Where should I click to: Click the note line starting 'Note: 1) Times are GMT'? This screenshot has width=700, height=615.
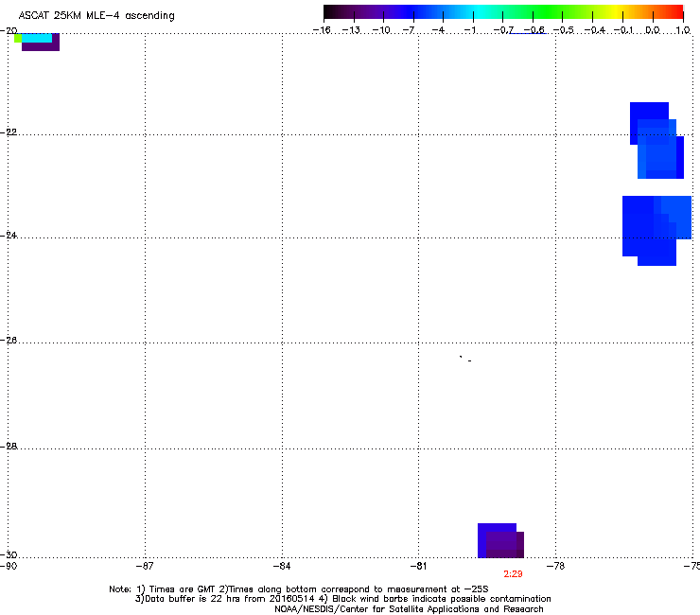[299, 589]
